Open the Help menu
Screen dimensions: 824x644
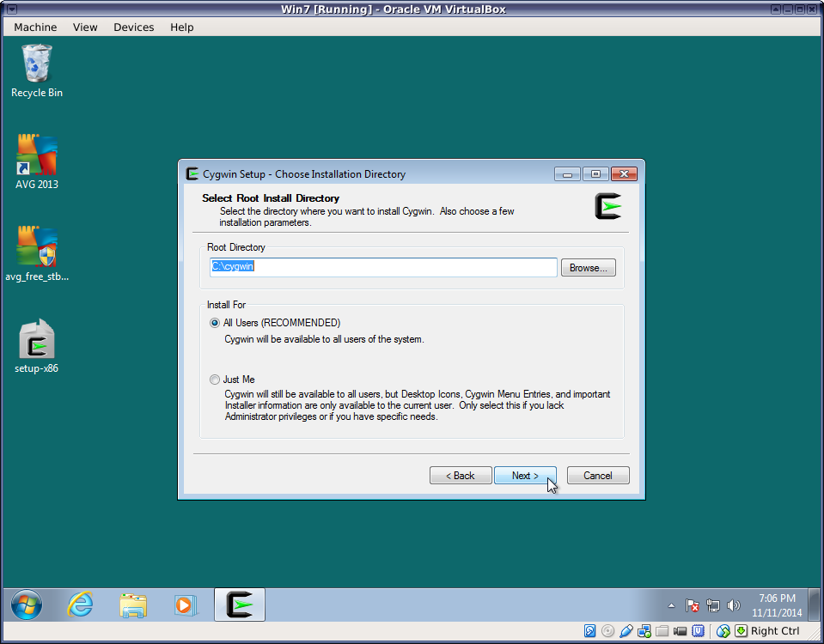(182, 27)
